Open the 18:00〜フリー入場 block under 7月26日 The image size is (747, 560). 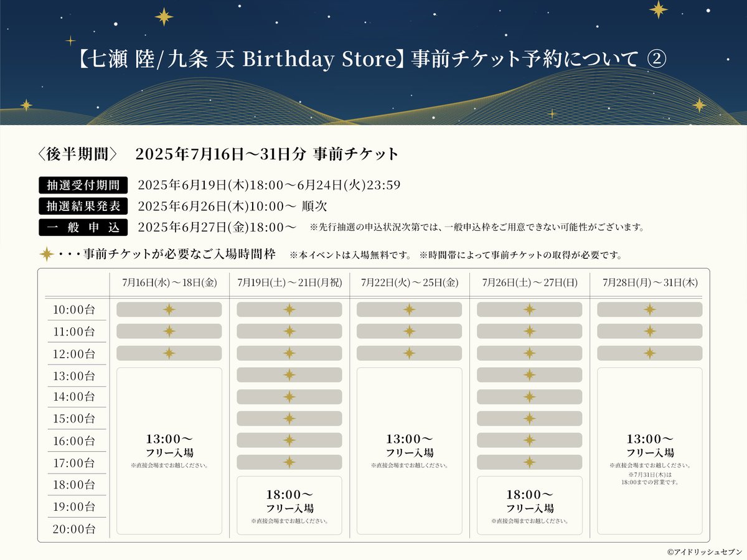(x=529, y=504)
